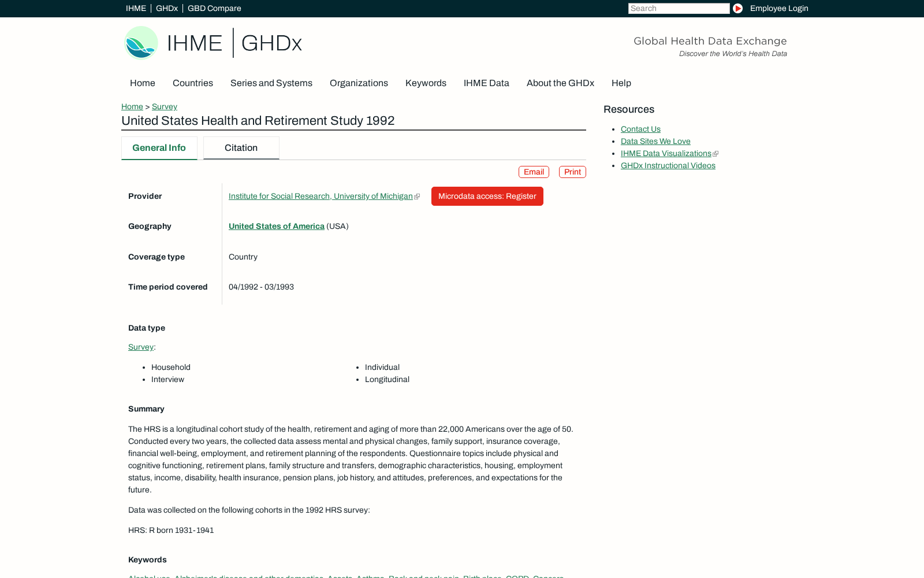This screenshot has width=924, height=578.
Task: Open the IHME Data menu item
Action: [486, 83]
